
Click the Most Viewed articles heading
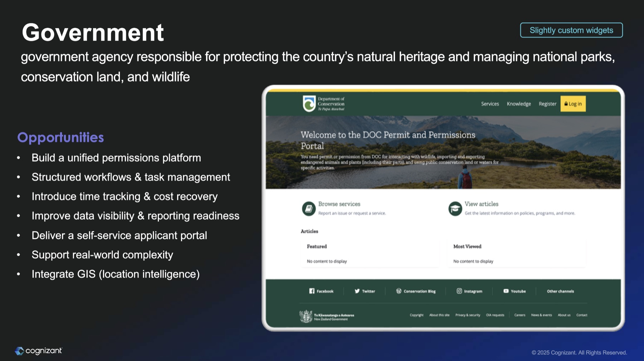[467, 246]
